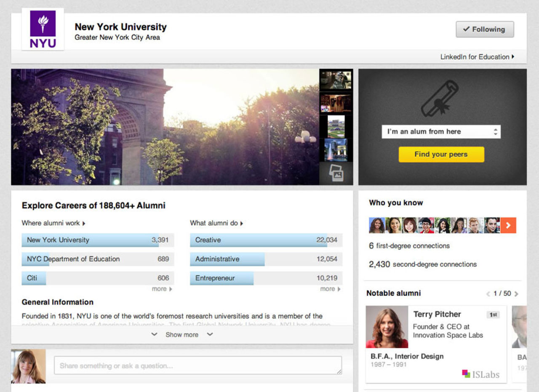Click the ISLabs company logo
This screenshot has width=539, height=392.
point(480,374)
